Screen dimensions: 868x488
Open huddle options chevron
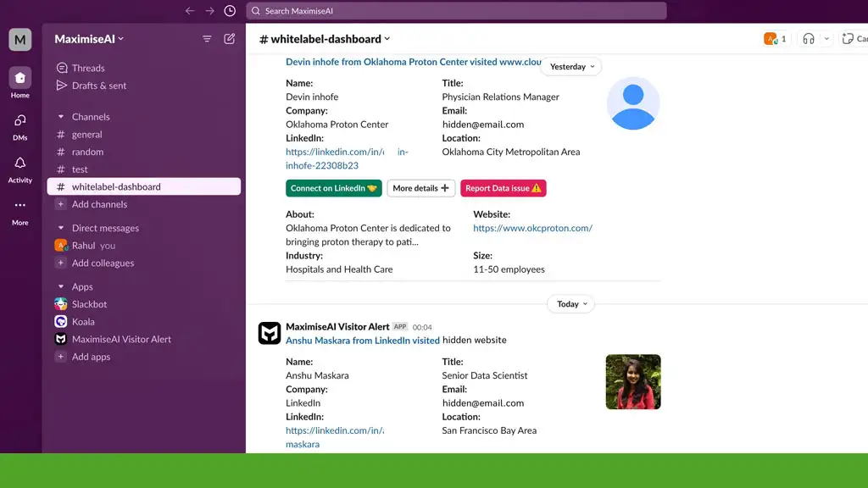[x=826, y=39]
